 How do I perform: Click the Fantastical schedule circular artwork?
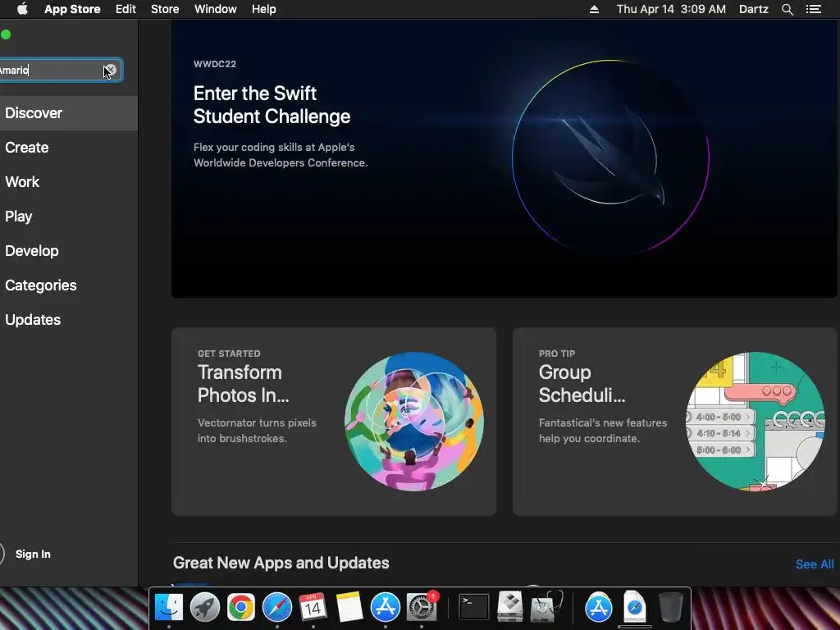(756, 422)
